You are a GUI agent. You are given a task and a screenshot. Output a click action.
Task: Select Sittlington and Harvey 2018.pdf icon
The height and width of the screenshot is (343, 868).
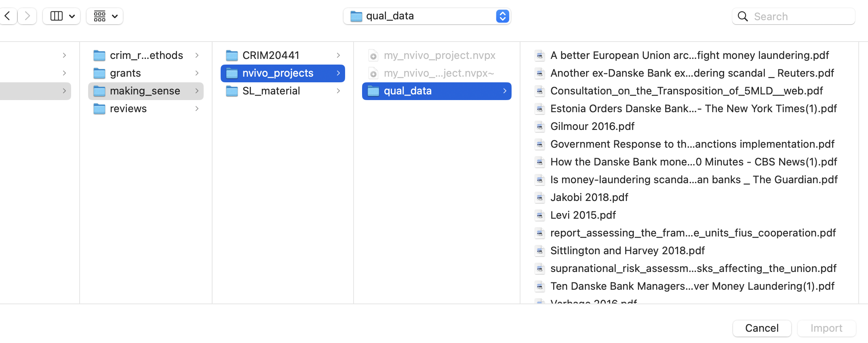point(539,251)
